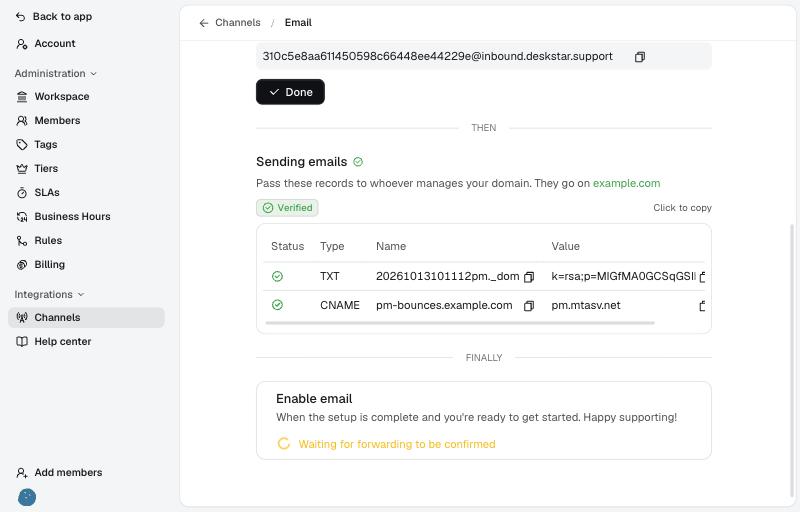Click the Channels antenna icon
The width and height of the screenshot is (800, 512).
(x=22, y=318)
